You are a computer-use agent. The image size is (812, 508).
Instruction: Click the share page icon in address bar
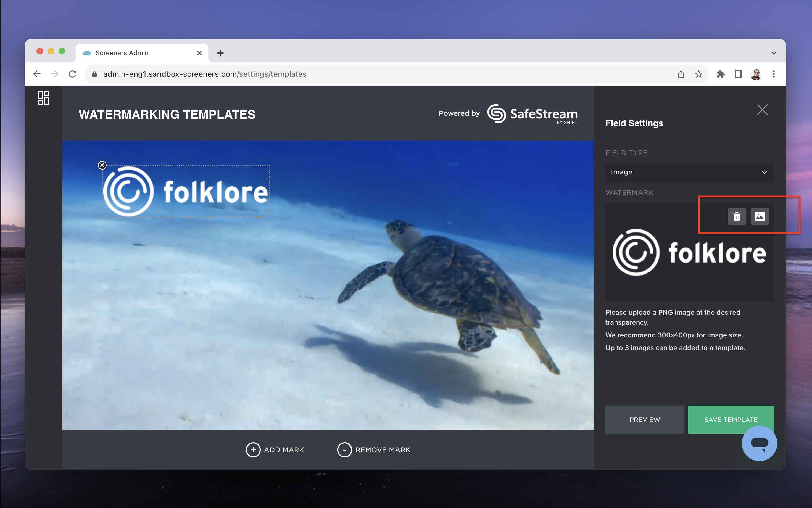click(681, 74)
